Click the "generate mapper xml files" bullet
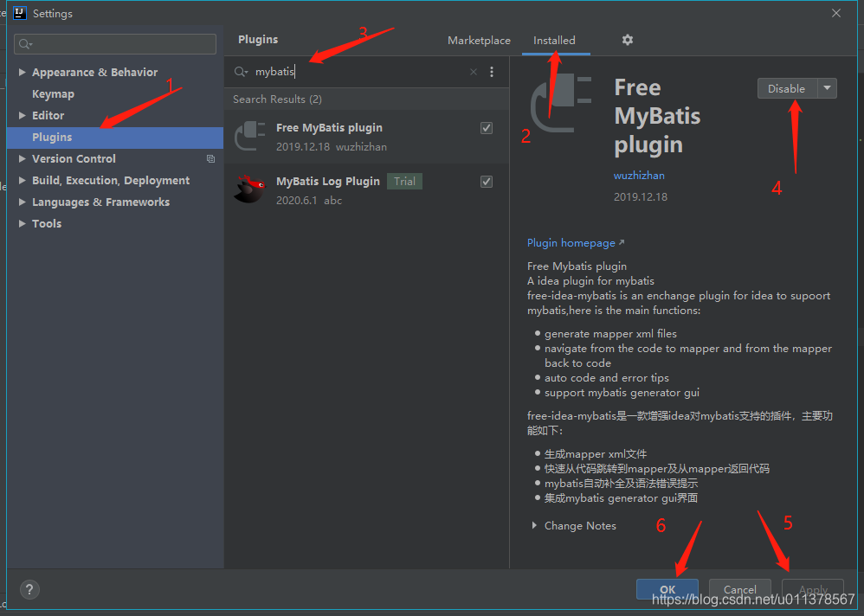Screen dimensions: 864x616 610,334
